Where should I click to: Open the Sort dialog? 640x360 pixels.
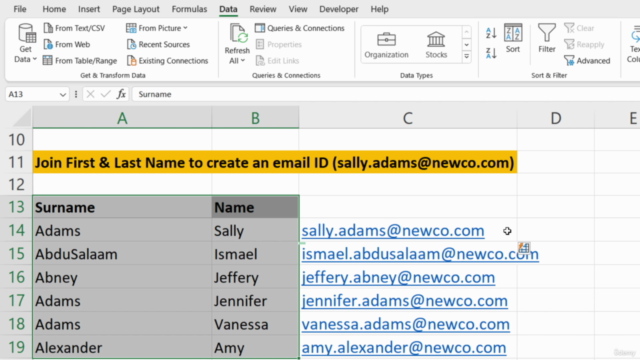513,38
